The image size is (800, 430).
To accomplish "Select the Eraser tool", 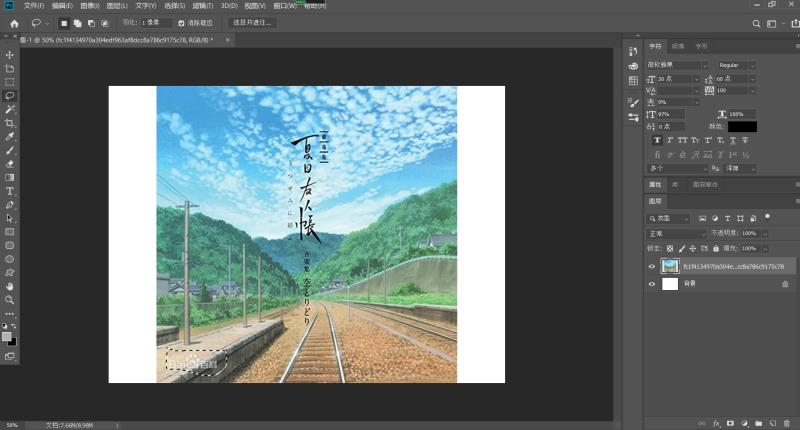I will click(x=10, y=164).
